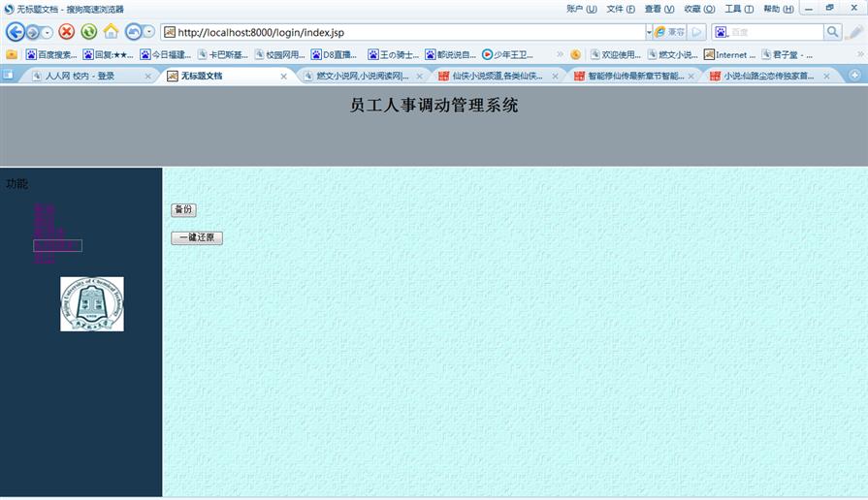Expand the bookmarks overflow chevron after 少年王卫
Viewport: 868px width, 500px height.
click(560, 54)
